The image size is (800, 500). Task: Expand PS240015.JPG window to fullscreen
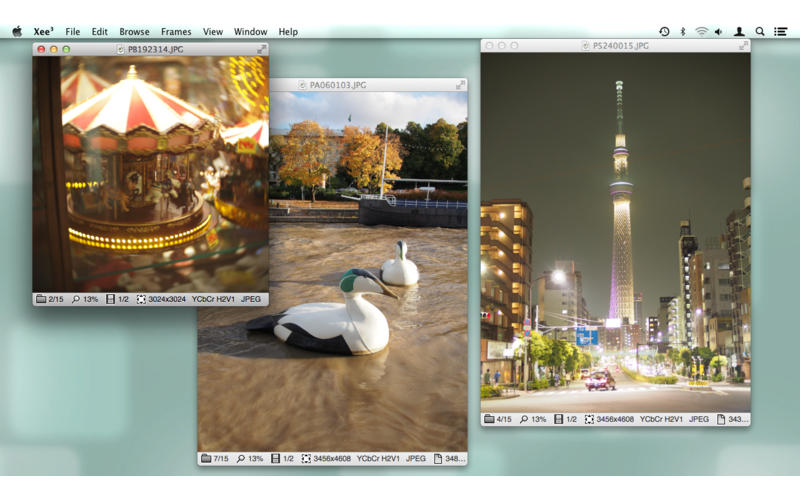743,46
